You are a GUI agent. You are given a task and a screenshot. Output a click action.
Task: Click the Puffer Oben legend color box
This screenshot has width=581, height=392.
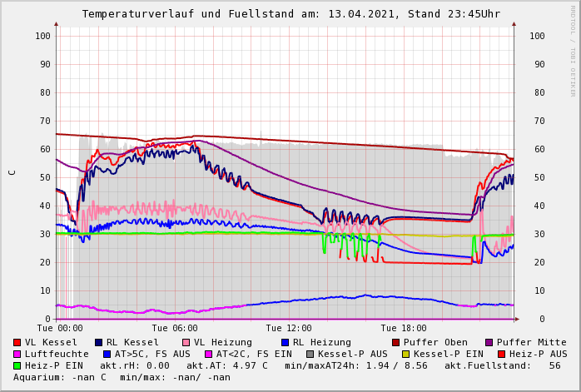click(396, 342)
